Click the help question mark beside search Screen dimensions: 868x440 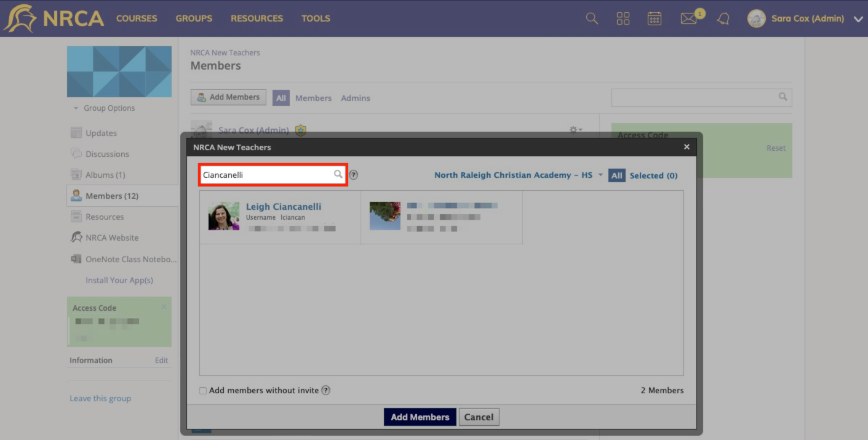tap(354, 175)
